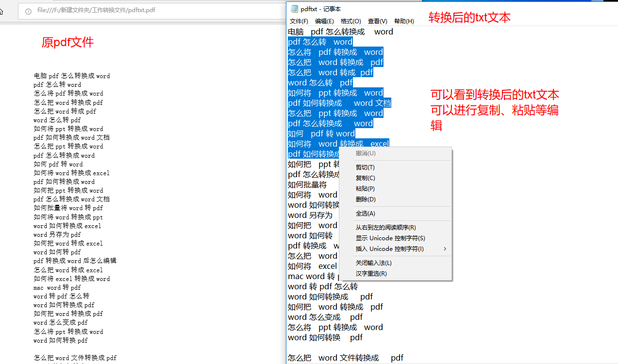
Task: Choose 汉字重选(R) from the context menu
Action: pos(396,274)
